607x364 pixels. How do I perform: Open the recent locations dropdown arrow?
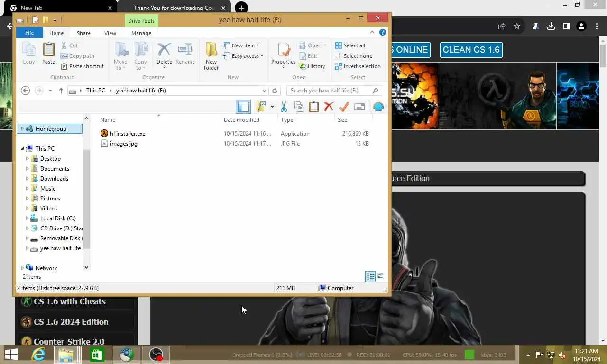click(50, 91)
